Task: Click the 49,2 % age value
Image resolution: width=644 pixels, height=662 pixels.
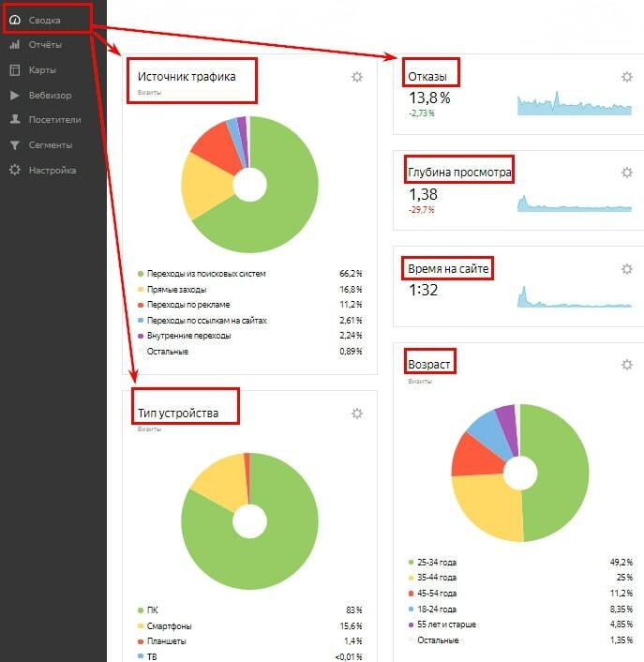Action: [622, 563]
